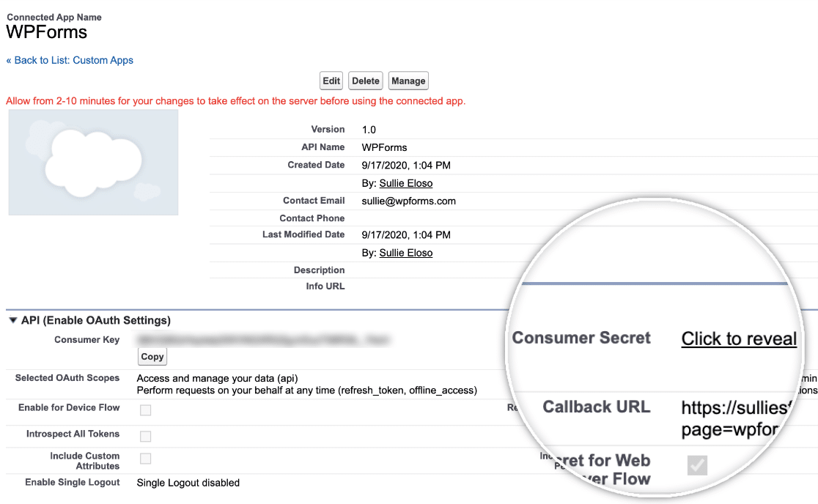Click the Edit button
The image size is (818, 504).
click(x=331, y=81)
